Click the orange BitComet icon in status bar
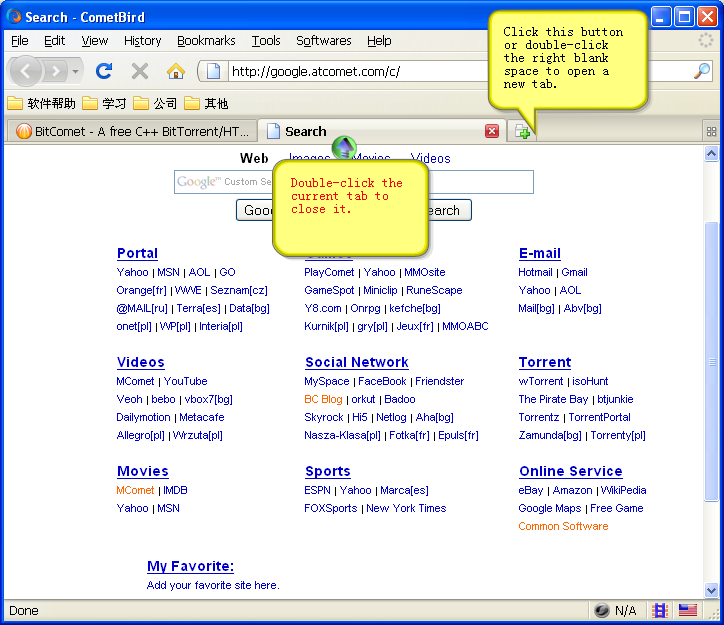The image size is (724, 625). tap(660, 610)
